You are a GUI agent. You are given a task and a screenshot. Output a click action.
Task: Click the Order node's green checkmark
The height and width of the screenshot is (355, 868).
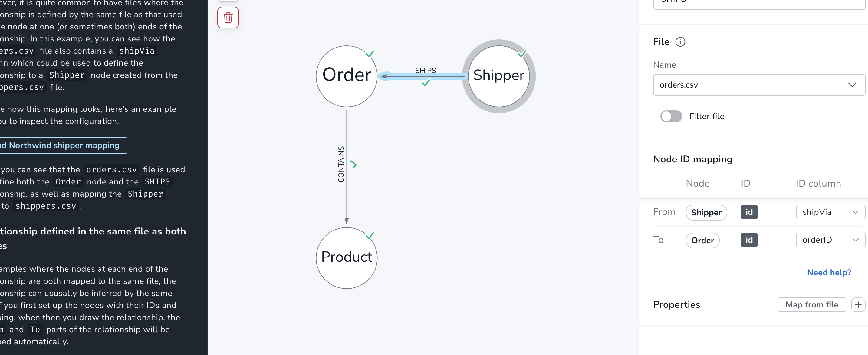tap(370, 54)
